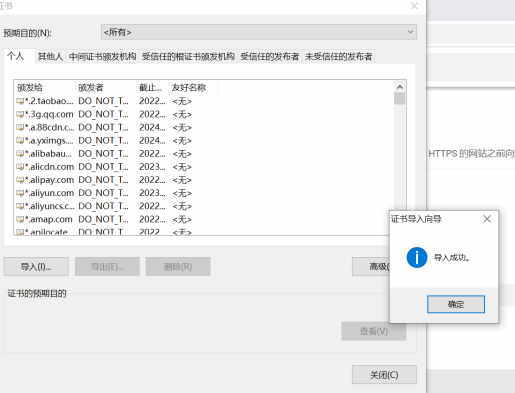Click the 2024... expiry in *.a.88cdn.c... row
515x393 pixels.
coord(152,127)
